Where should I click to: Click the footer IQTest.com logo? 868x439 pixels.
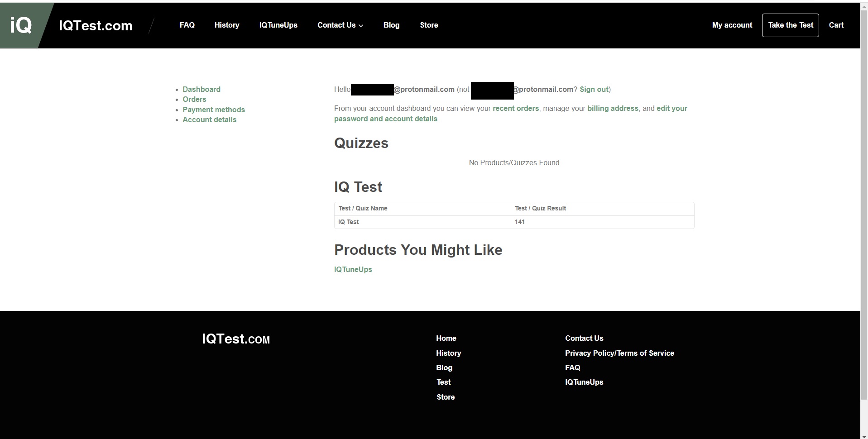point(236,339)
